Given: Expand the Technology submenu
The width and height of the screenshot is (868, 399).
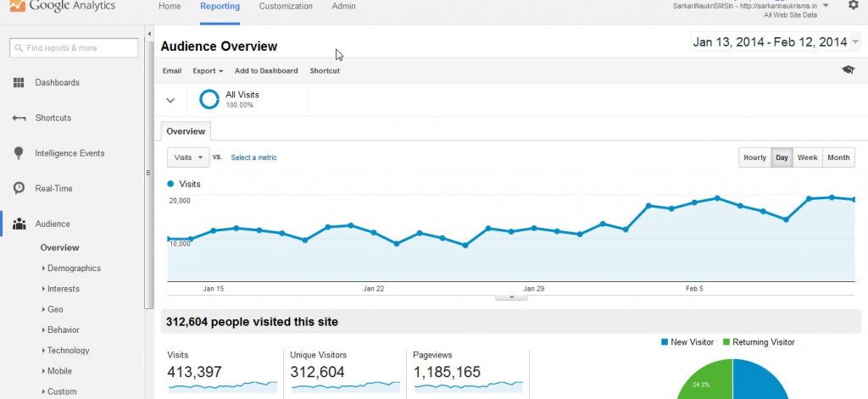Looking at the screenshot, I should 65,351.
